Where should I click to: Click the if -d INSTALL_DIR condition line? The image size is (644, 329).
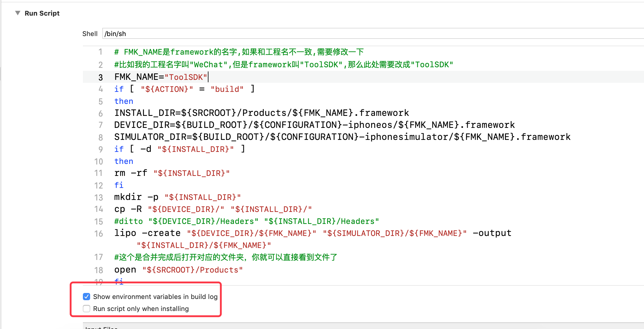point(179,149)
